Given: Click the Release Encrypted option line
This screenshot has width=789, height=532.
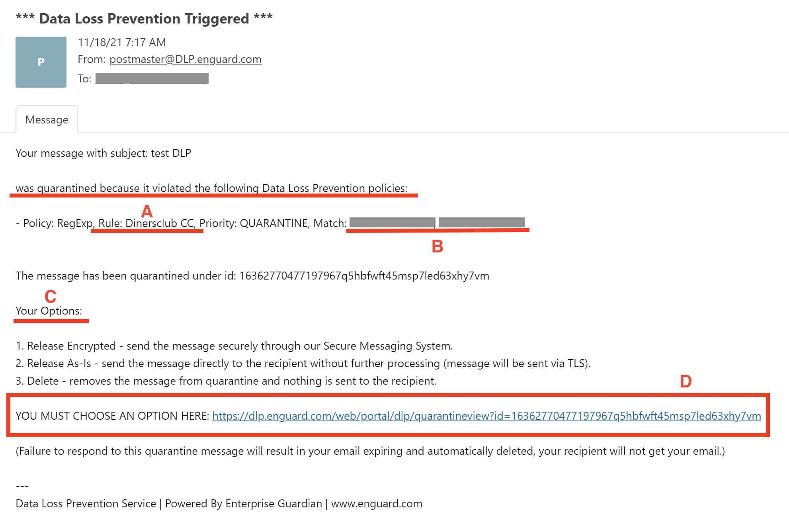Looking at the screenshot, I should click(234, 346).
